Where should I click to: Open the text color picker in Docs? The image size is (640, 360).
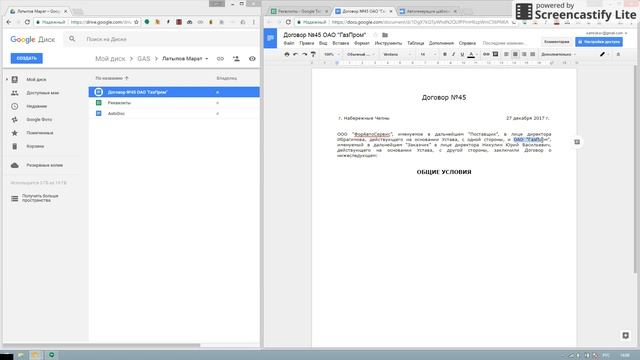click(471, 54)
